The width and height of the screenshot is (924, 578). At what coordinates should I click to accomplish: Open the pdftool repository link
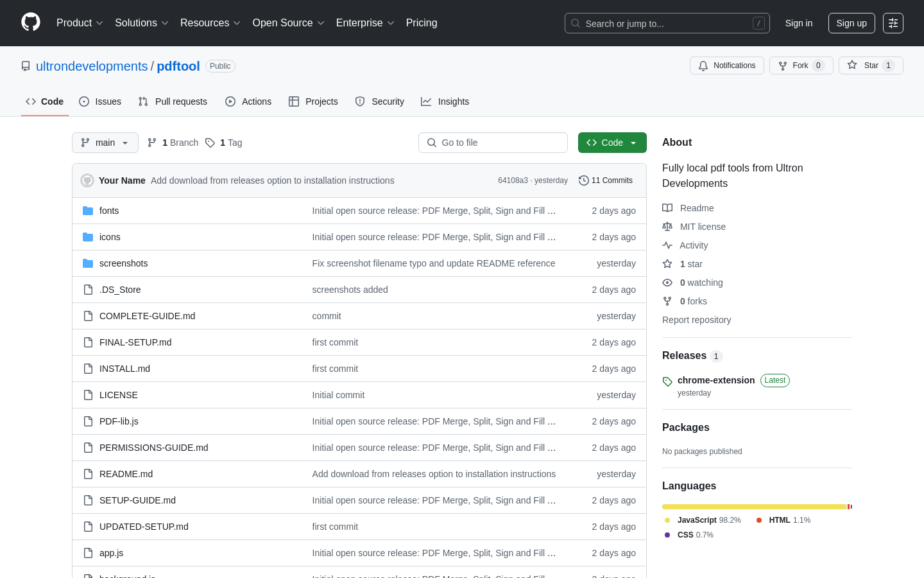tap(178, 66)
